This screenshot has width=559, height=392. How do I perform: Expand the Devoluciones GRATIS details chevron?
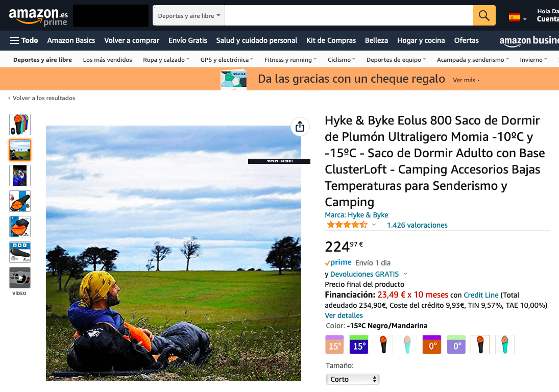pyautogui.click(x=405, y=274)
